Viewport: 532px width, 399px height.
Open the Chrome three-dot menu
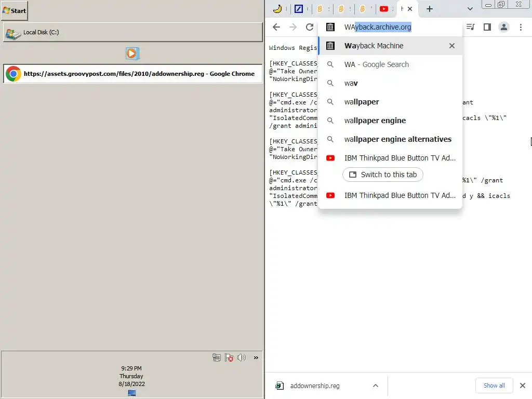521,27
